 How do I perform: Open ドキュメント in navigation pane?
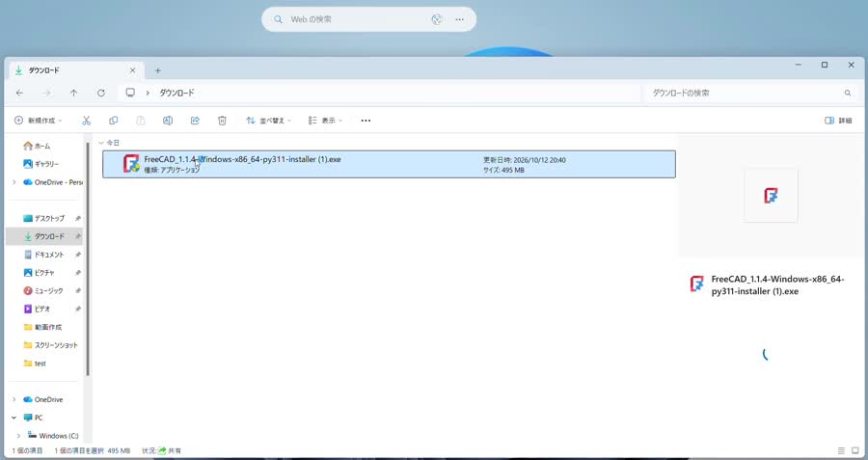43,255
